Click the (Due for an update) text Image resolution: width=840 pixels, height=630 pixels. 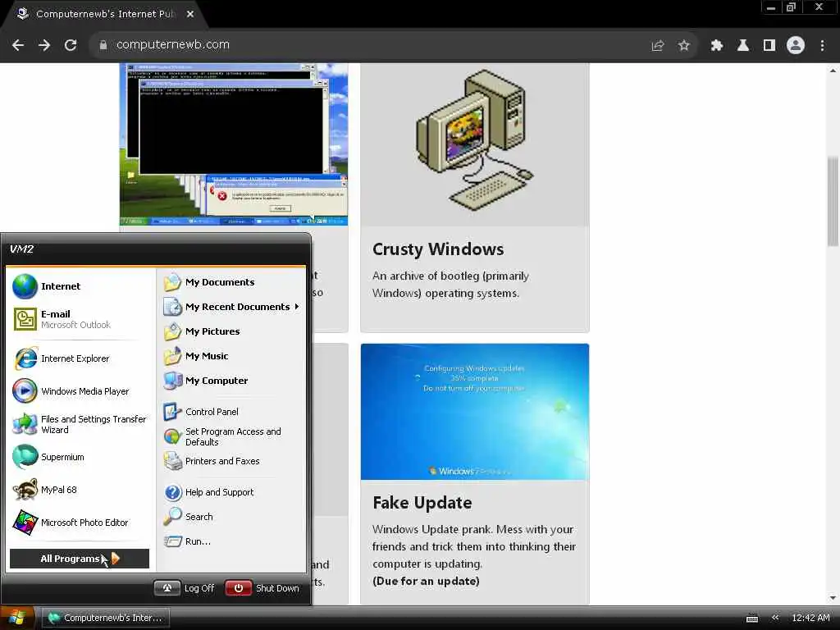(x=426, y=582)
